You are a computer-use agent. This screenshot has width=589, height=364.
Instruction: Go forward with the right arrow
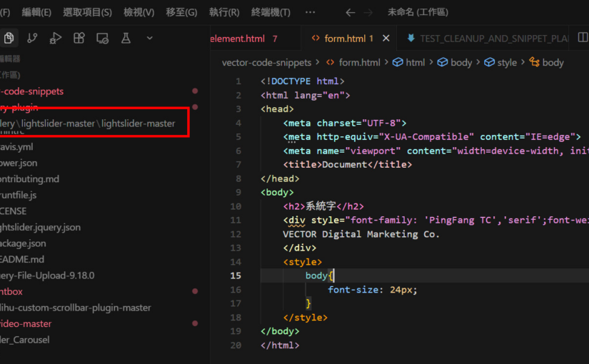click(368, 12)
